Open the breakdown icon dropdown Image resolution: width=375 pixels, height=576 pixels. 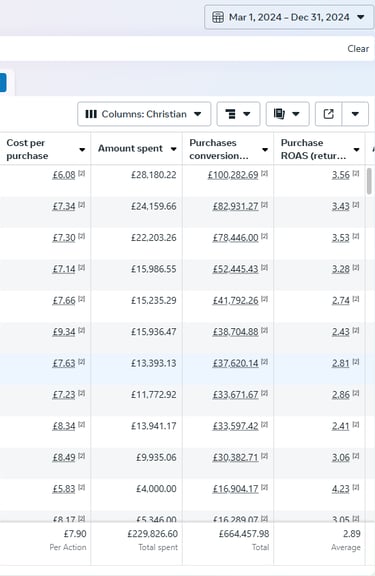pyautogui.click(x=238, y=114)
